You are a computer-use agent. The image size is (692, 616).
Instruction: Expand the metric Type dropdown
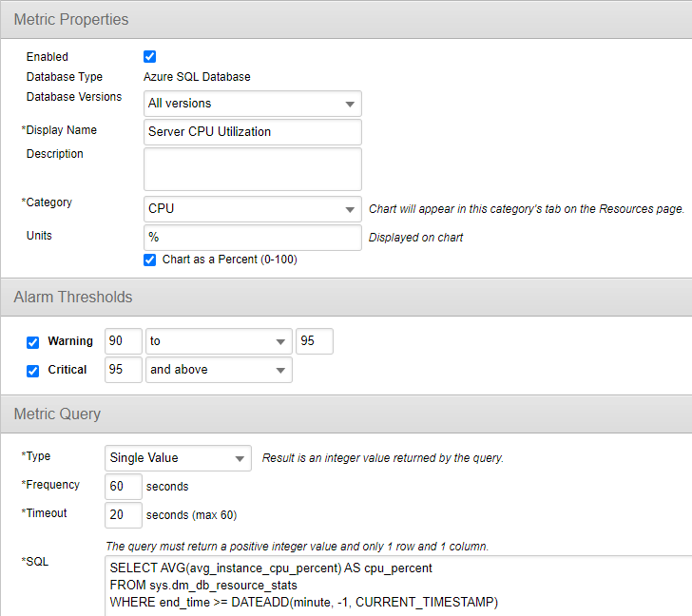tap(178, 458)
